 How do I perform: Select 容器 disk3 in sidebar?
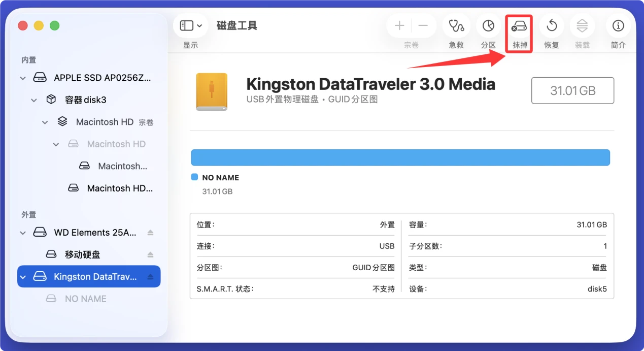(89, 100)
